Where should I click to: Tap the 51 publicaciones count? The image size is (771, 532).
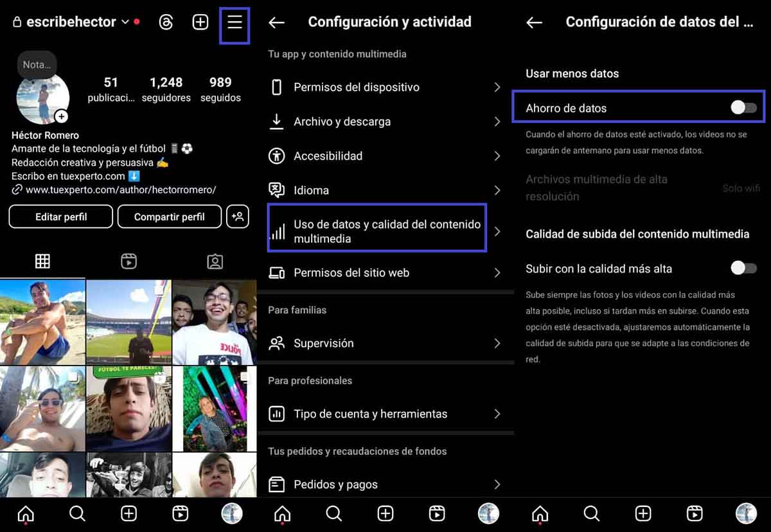click(x=111, y=89)
